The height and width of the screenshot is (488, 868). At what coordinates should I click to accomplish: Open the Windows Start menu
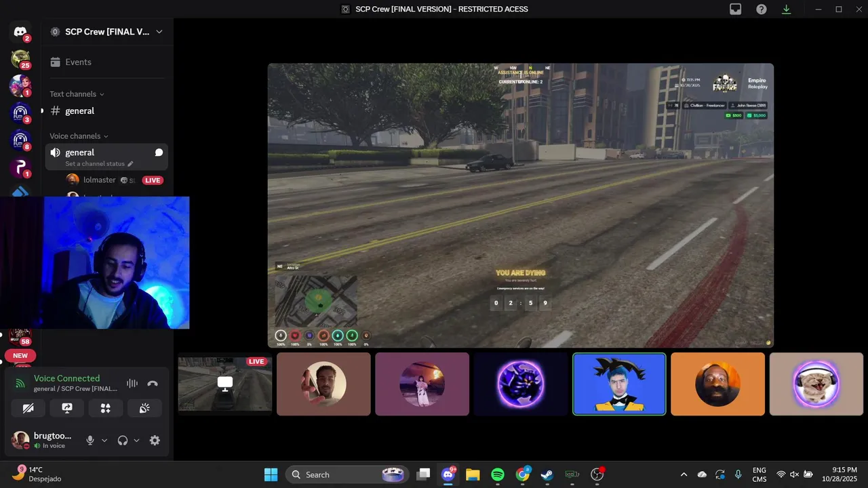[271, 474]
